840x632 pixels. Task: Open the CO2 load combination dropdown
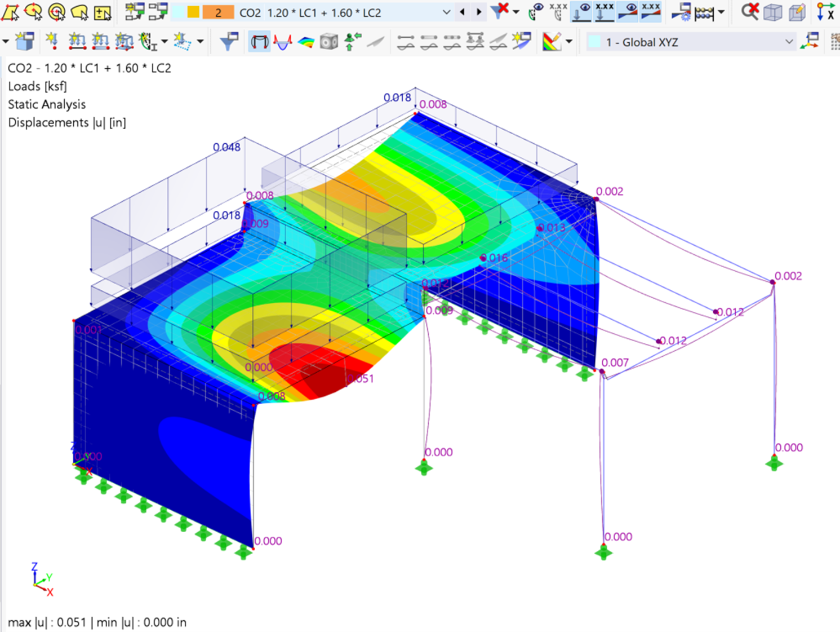click(446, 12)
